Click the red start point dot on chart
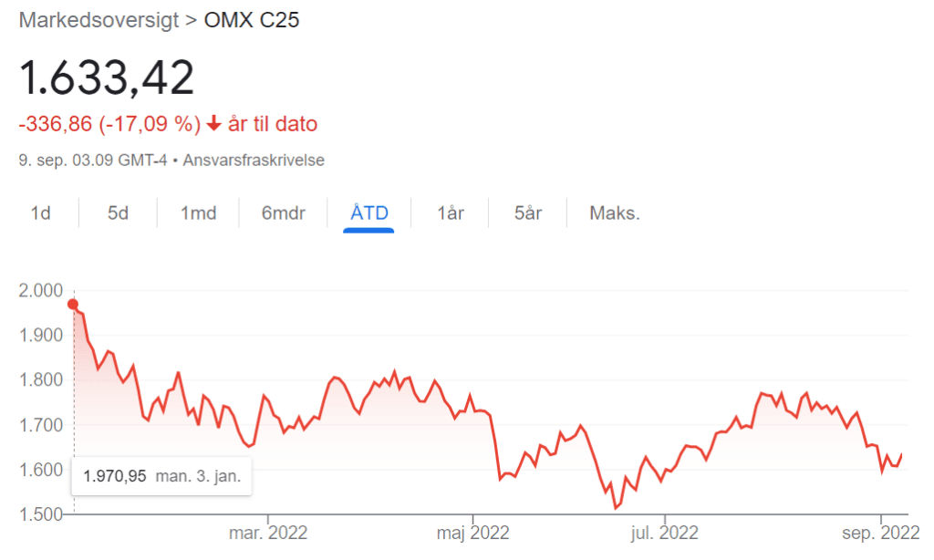 click(73, 305)
